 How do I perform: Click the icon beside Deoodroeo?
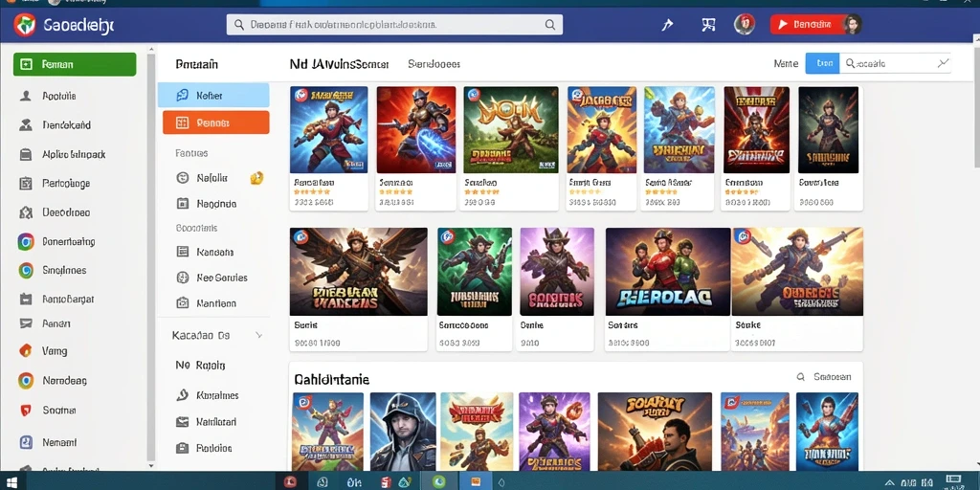(x=26, y=212)
